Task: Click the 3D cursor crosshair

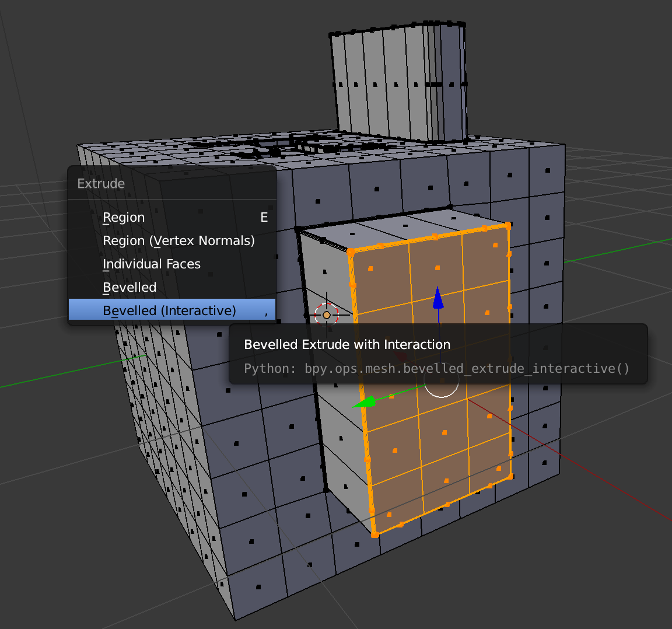Action: [327, 315]
